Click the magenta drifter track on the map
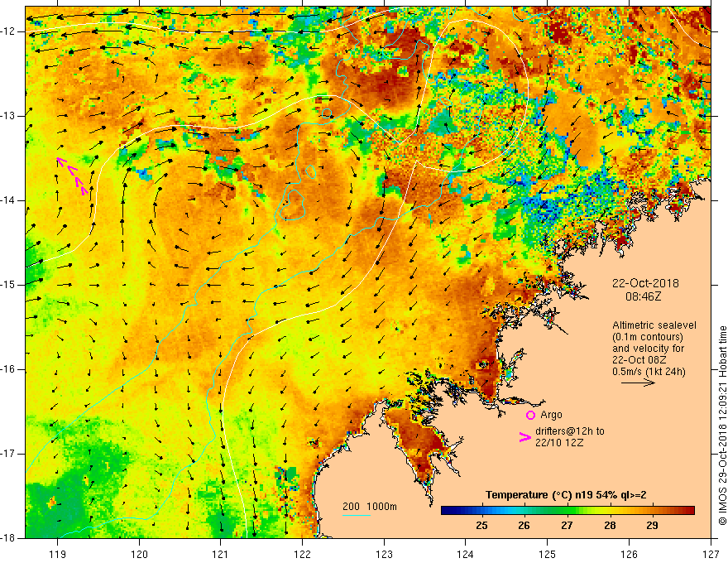Screen dimensions: 728x563 [x=72, y=176]
